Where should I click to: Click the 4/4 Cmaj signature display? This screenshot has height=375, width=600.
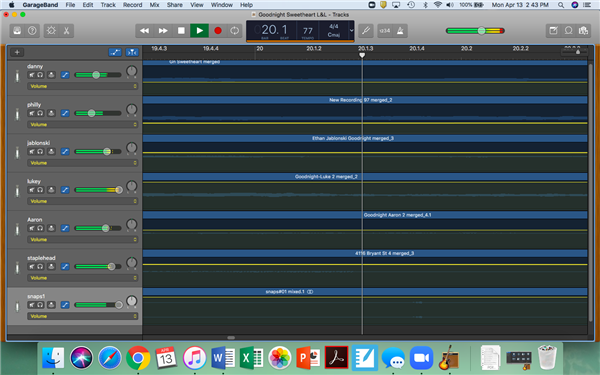(x=334, y=31)
